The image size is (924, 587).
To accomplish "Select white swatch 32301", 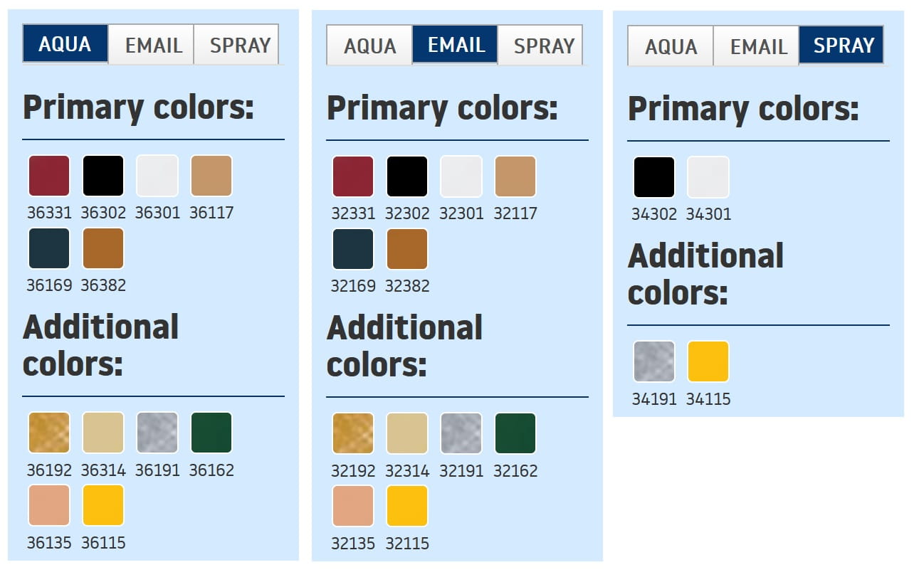I will pos(461,176).
